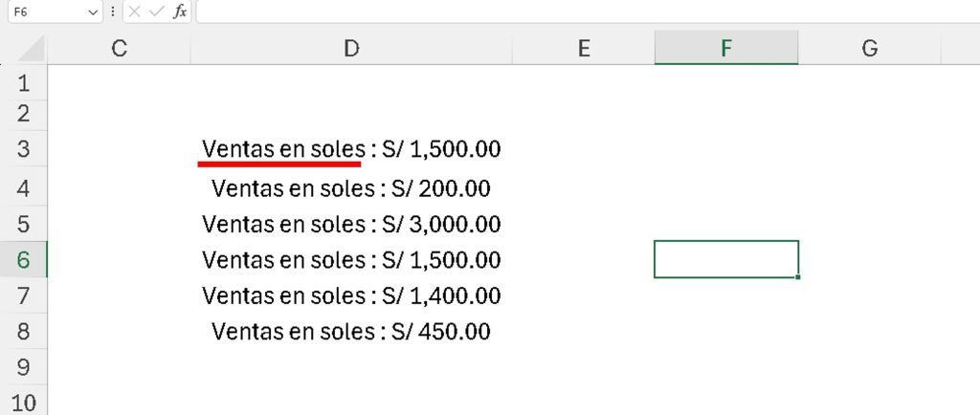Screen dimensions: 980x415
Task: Click the Enter checkmark formula icon
Action: tap(156, 11)
